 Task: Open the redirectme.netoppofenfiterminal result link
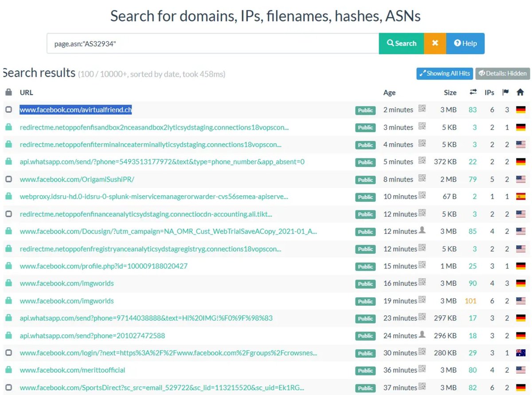151,145
